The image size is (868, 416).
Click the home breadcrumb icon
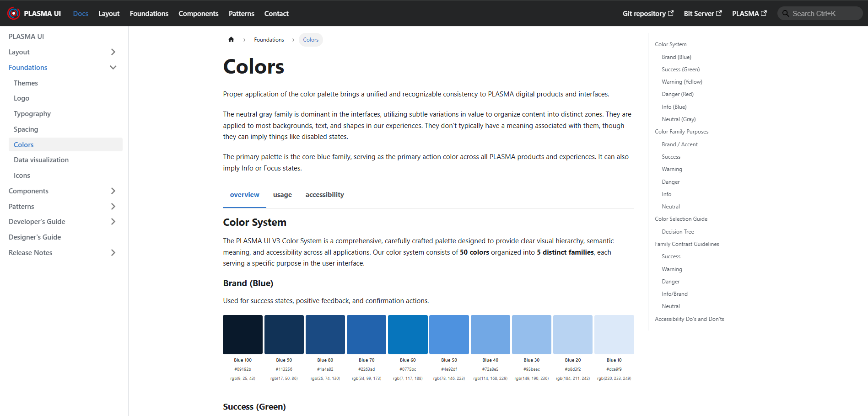click(231, 40)
